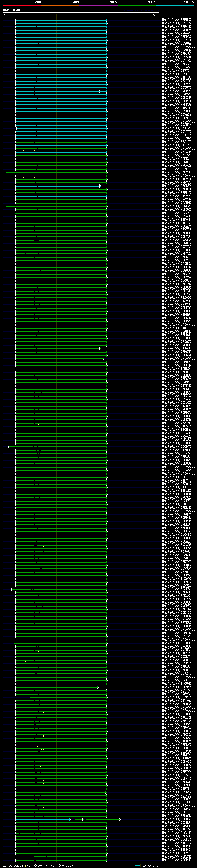Select the UniRef100_B9EN39 label
Image resolution: width=197 pixels, height=868 pixels.
177,345
